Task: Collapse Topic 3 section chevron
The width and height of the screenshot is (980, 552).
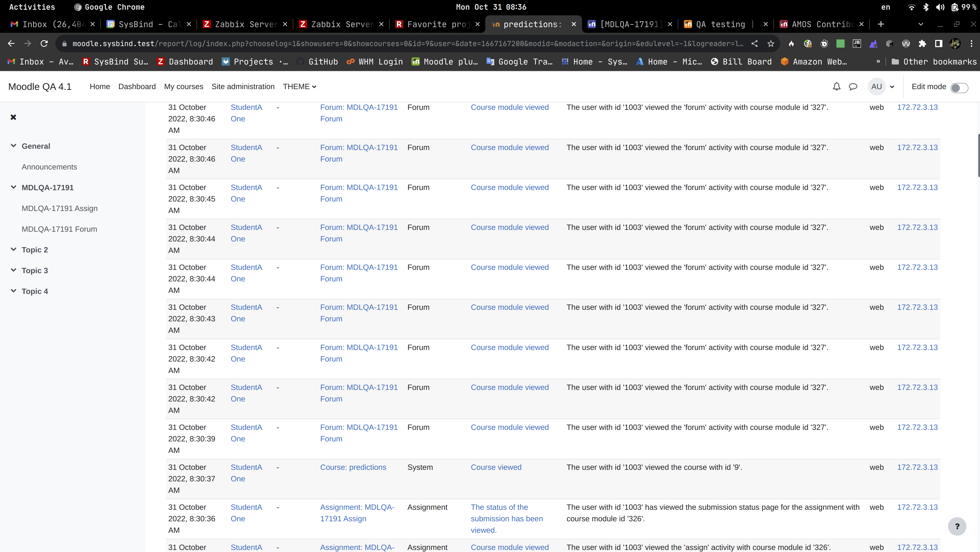Action: pos(13,270)
